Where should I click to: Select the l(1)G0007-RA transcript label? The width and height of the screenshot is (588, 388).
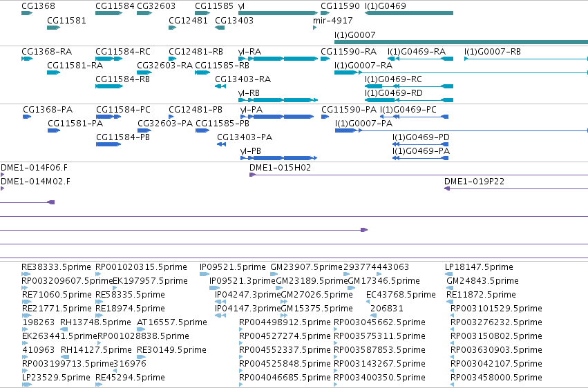click(x=363, y=66)
